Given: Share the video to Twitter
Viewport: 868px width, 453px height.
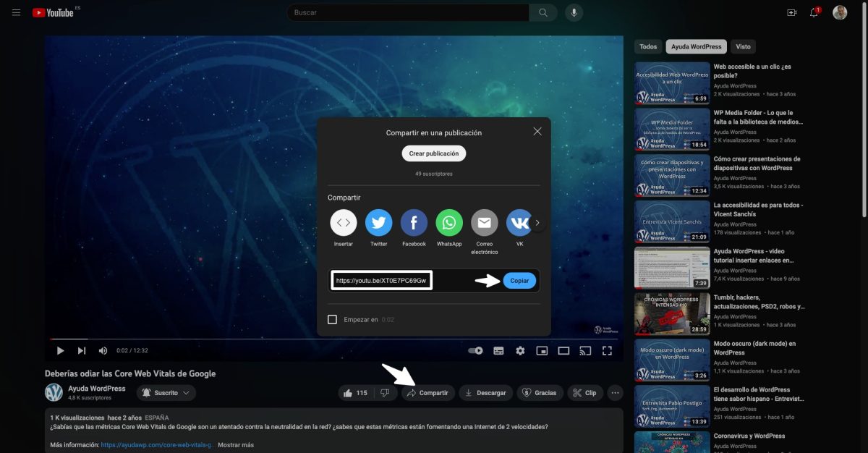Looking at the screenshot, I should point(378,222).
